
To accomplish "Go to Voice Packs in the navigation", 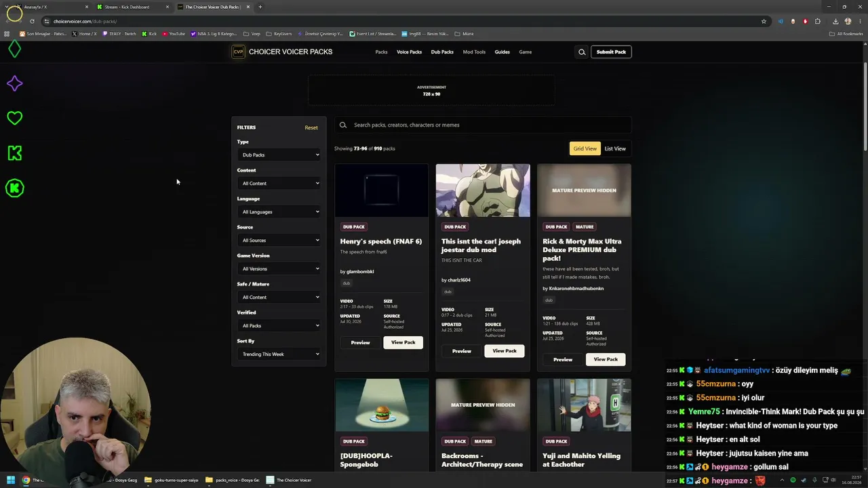I will click(409, 52).
